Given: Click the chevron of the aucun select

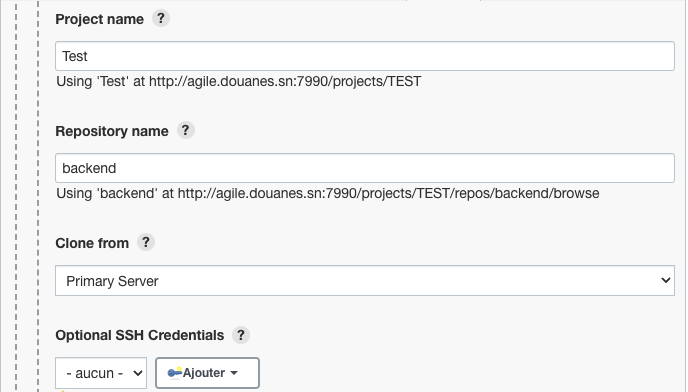Looking at the screenshot, I should point(137,373).
